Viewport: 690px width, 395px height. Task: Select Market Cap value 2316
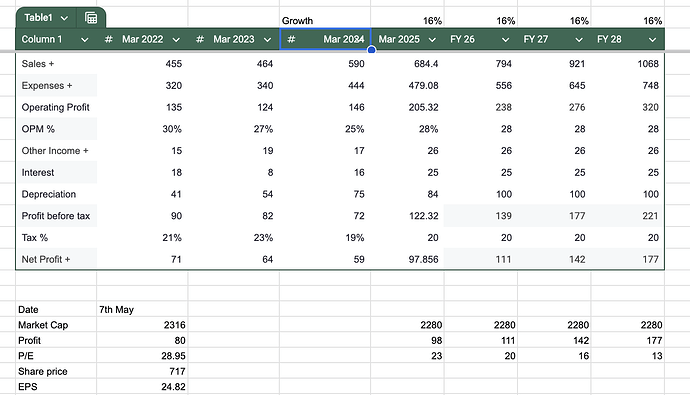click(x=174, y=325)
